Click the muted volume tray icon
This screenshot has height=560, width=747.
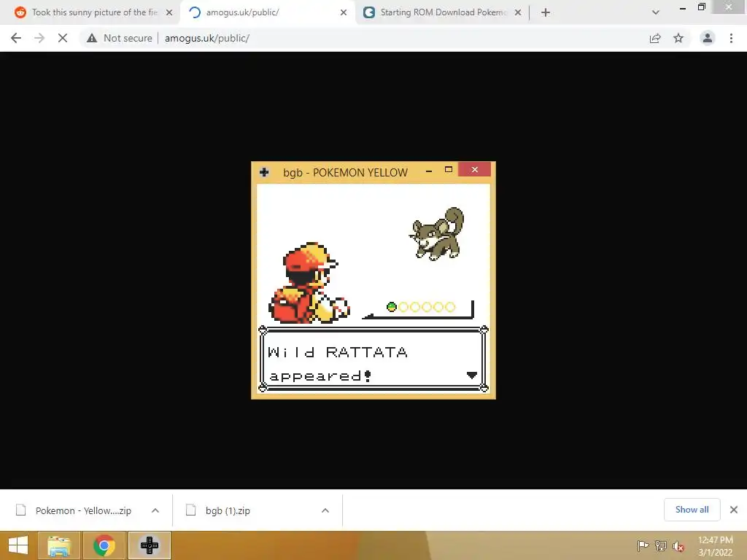click(678, 546)
